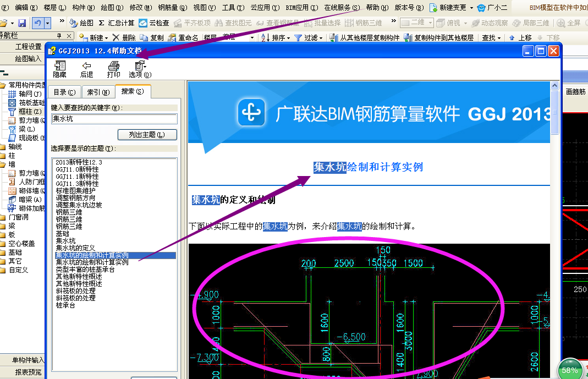Click the 画箍筋 button behind help window
Viewport: 588px width, 379px height.
point(575,91)
